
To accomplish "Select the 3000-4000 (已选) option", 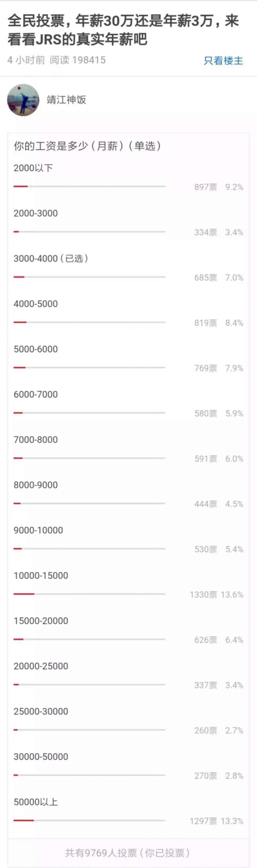I will 51,258.
